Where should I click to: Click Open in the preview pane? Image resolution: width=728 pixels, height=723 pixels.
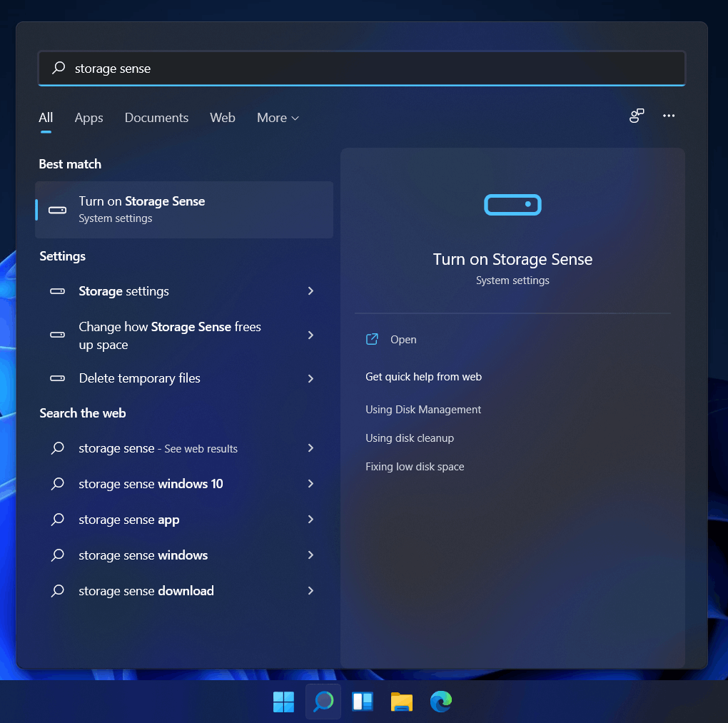click(403, 340)
